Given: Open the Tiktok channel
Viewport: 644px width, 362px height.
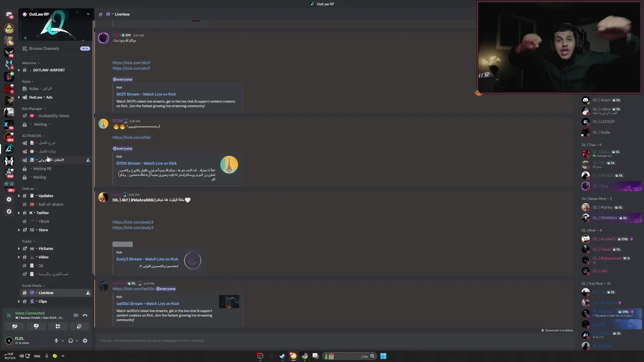Looking at the screenshot, I should pyautogui.click(x=55, y=221).
